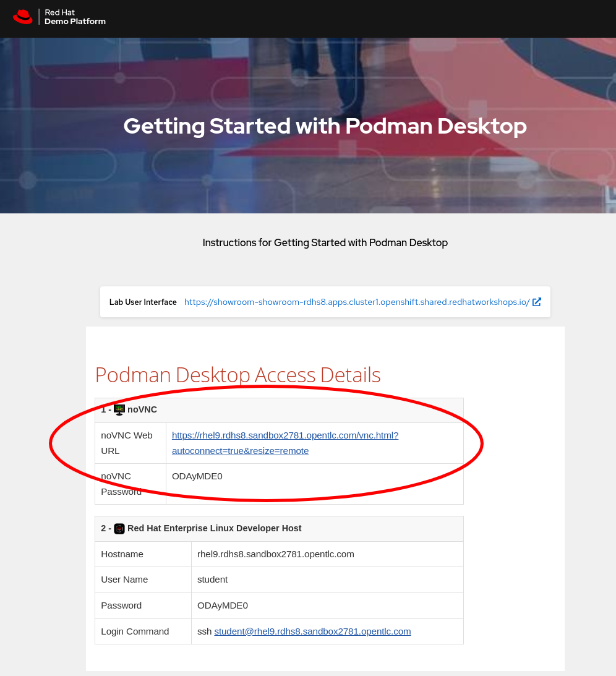Click the Hostname label cell
616x676 pixels.
coord(143,554)
